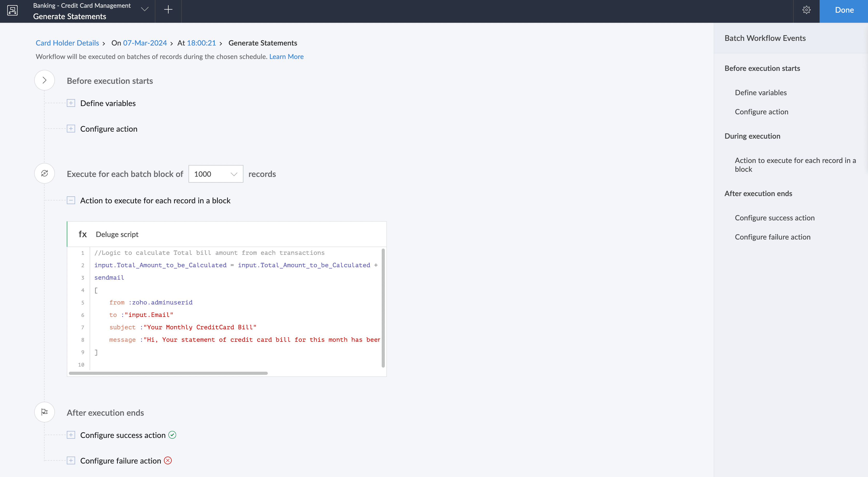Image resolution: width=868 pixels, height=477 pixels.
Task: Open the Learn More link
Action: click(286, 57)
